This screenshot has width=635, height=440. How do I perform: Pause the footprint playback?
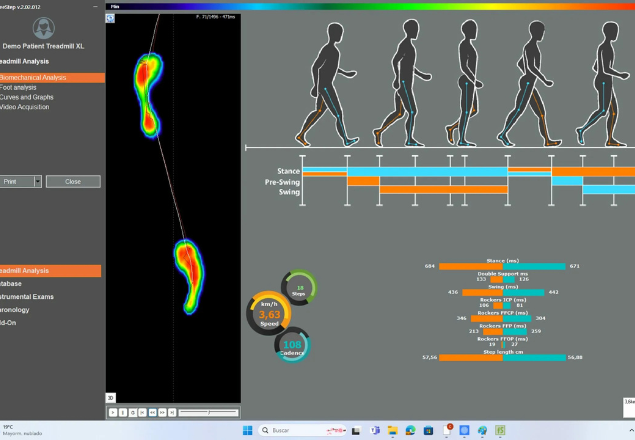click(x=123, y=412)
